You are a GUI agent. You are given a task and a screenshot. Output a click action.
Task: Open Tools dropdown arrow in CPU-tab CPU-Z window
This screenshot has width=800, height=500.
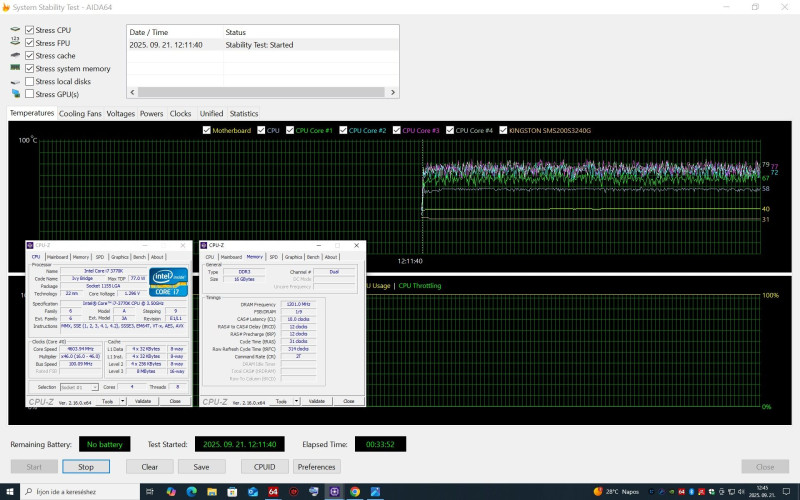(x=122, y=401)
